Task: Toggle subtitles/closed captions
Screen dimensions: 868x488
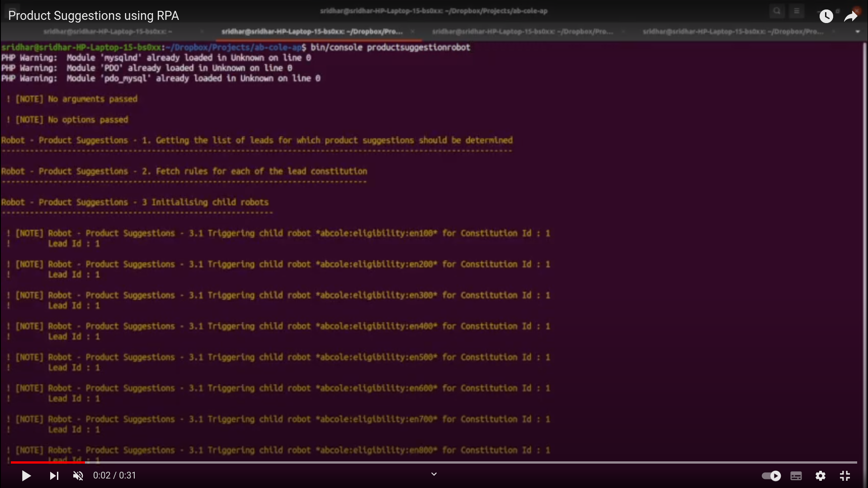Action: point(796,476)
